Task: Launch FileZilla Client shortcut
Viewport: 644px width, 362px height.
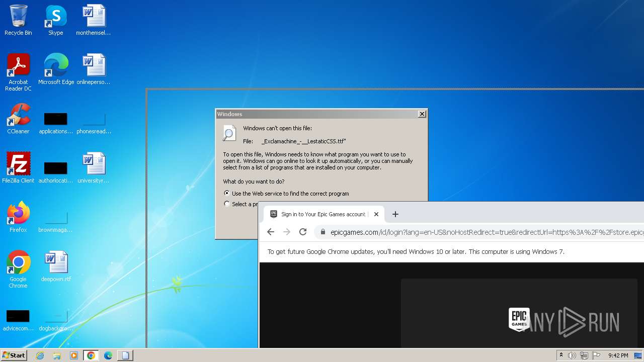Action: point(18,168)
